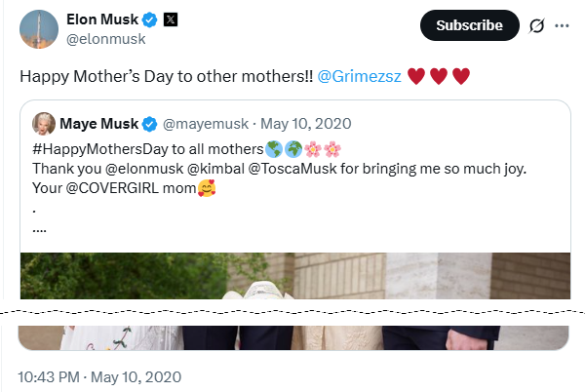Click Maye Musk's small profile avatar
Screen dimensions: 585x392
44,124
